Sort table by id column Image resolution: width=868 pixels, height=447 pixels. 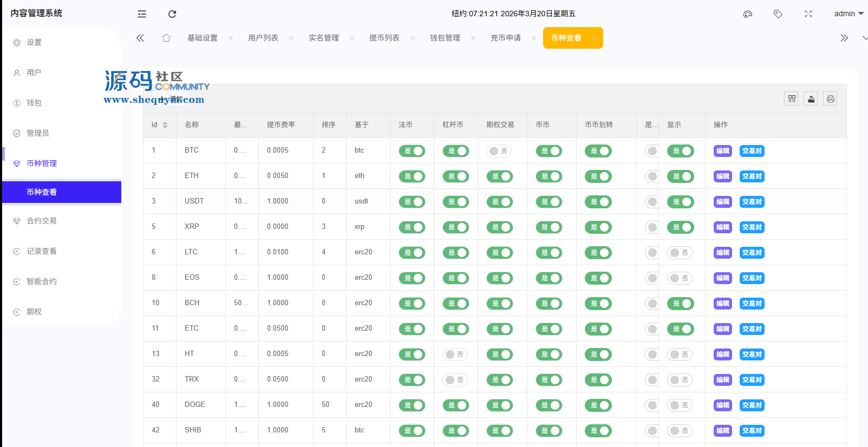click(x=165, y=125)
